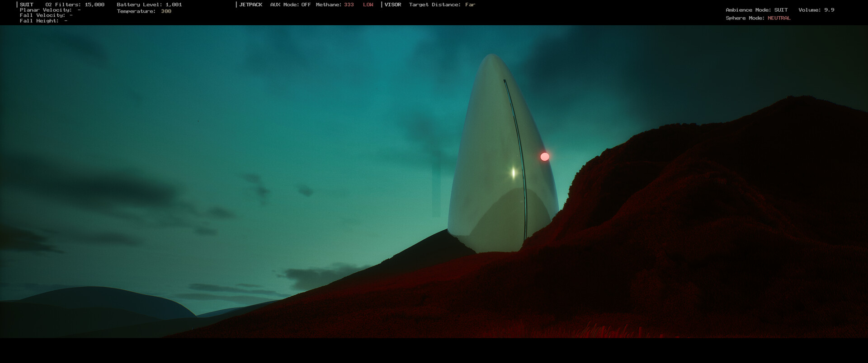The width and height of the screenshot is (868, 363).
Task: Click the glowing red sphere
Action: (x=545, y=157)
